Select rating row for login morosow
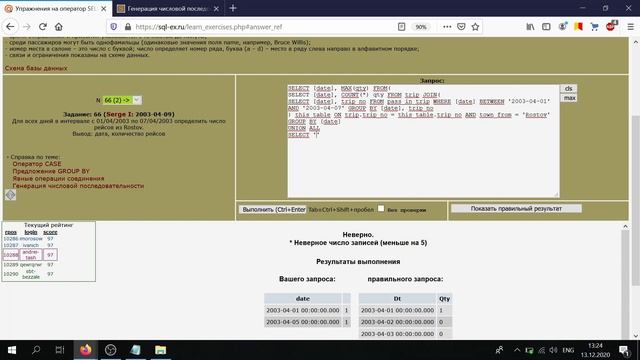 (x=31, y=239)
